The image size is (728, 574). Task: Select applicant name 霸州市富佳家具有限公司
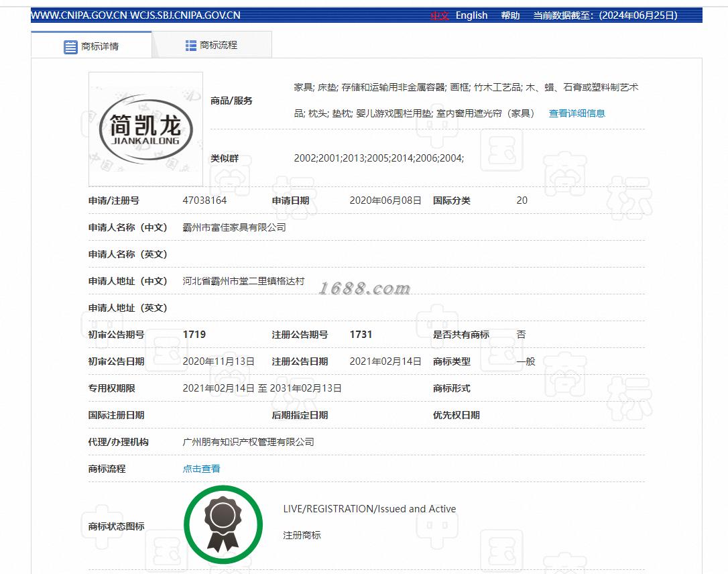[234, 227]
